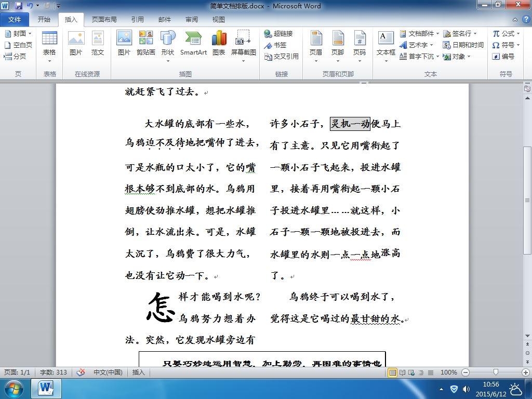Switch to the Home (开始) tab
Image resolution: width=532 pixels, height=399 pixels.
click(x=44, y=19)
